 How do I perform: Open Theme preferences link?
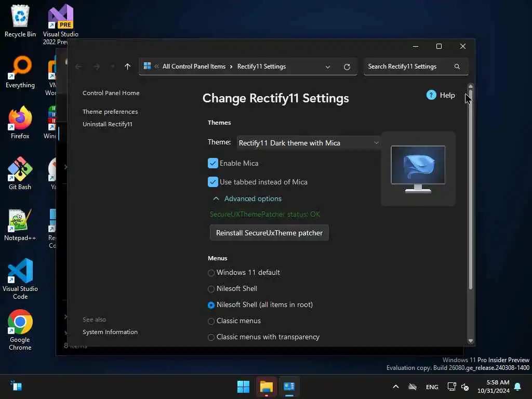[110, 112]
